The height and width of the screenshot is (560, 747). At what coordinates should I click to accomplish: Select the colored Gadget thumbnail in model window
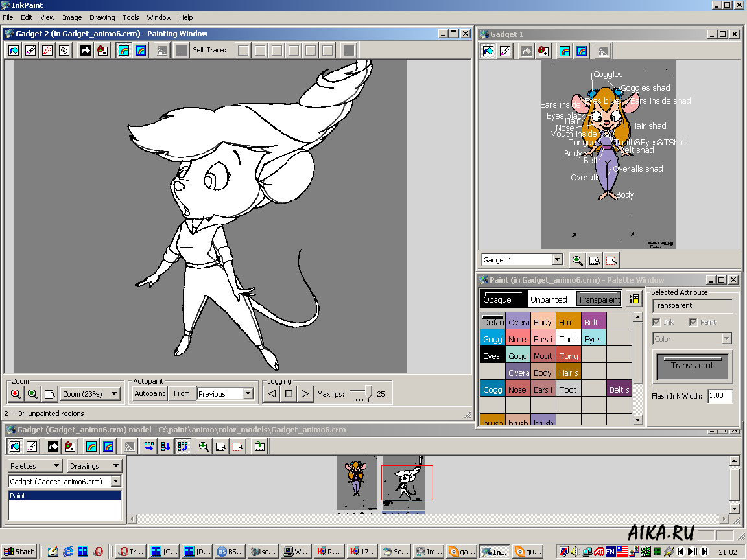(x=356, y=484)
